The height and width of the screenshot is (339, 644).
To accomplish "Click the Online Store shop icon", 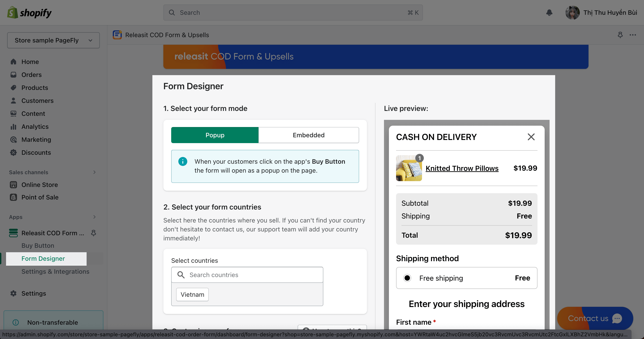I will (x=13, y=185).
